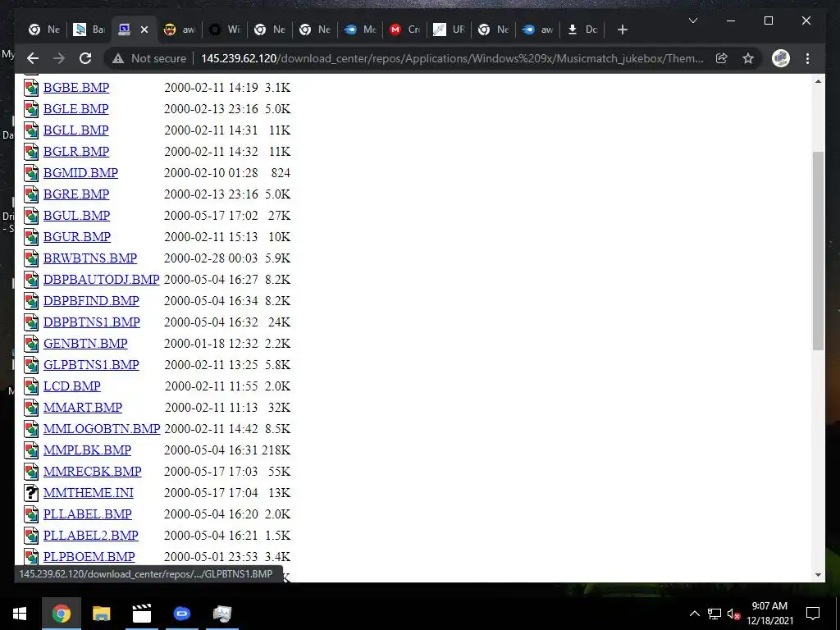This screenshot has height=630, width=840.
Task: Open File Explorer from the taskbar
Action: coord(101,614)
